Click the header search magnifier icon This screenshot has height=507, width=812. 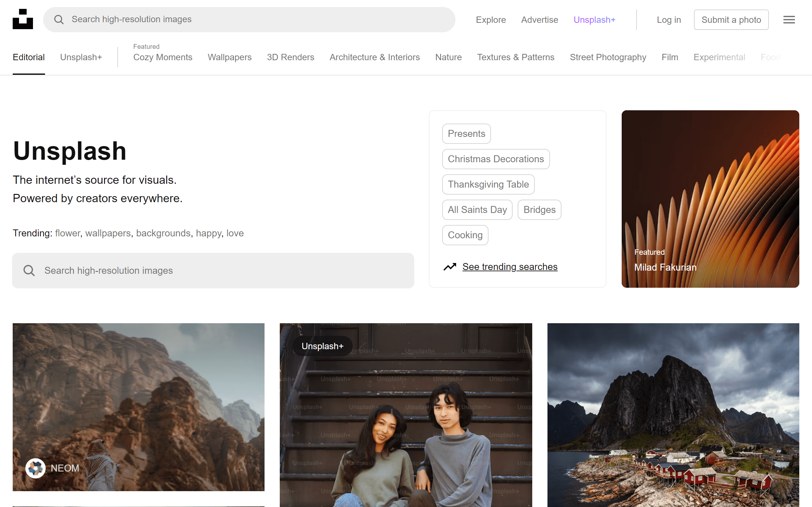tap(59, 19)
